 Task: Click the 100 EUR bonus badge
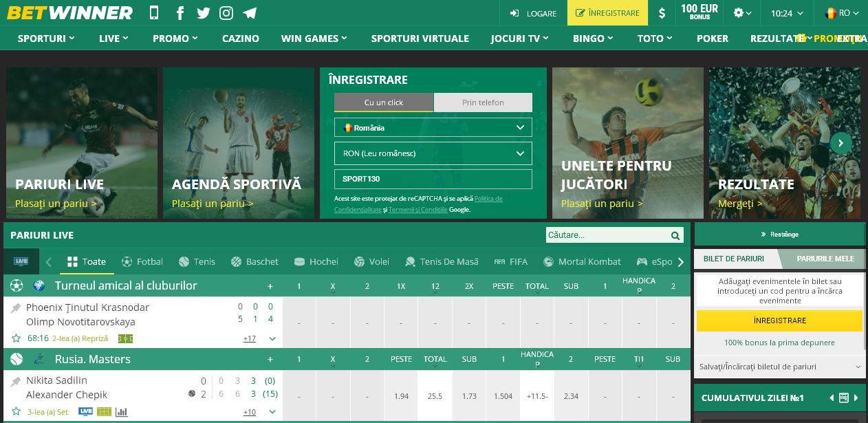699,12
